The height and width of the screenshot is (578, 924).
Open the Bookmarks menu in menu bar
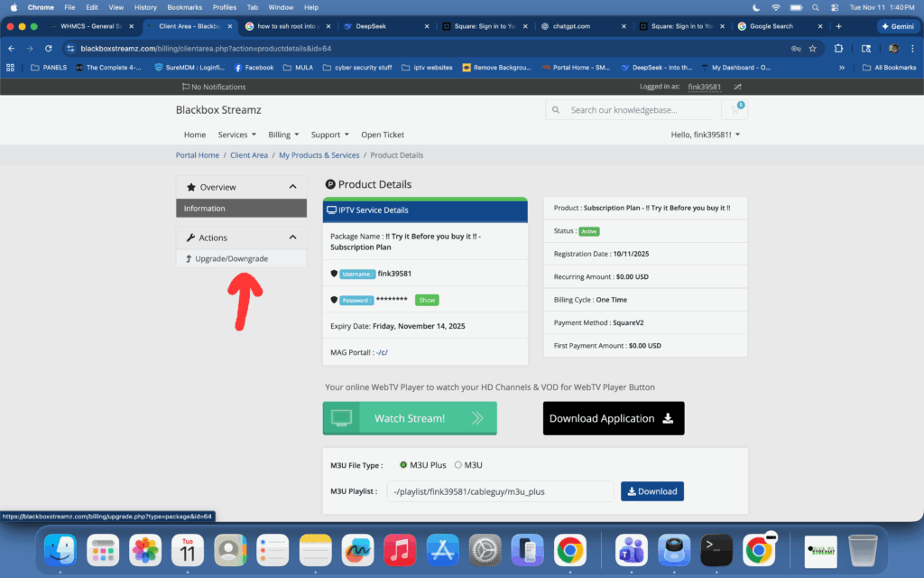tap(184, 7)
